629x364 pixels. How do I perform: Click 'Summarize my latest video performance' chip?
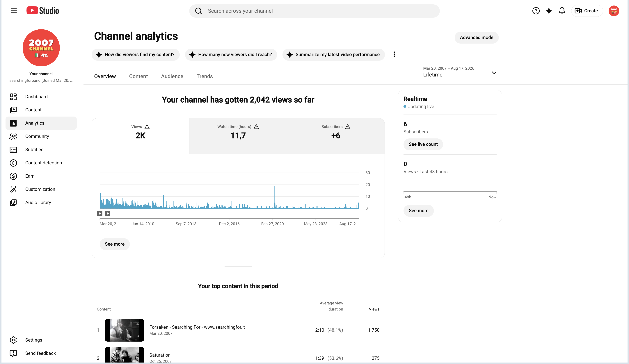click(x=333, y=54)
